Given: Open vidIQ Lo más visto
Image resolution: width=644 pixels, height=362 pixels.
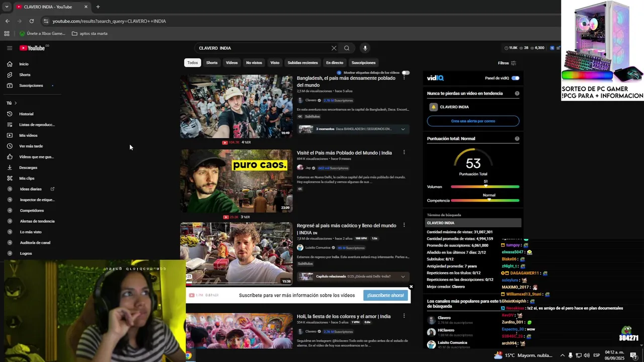Looking at the screenshot, I should pos(30,232).
